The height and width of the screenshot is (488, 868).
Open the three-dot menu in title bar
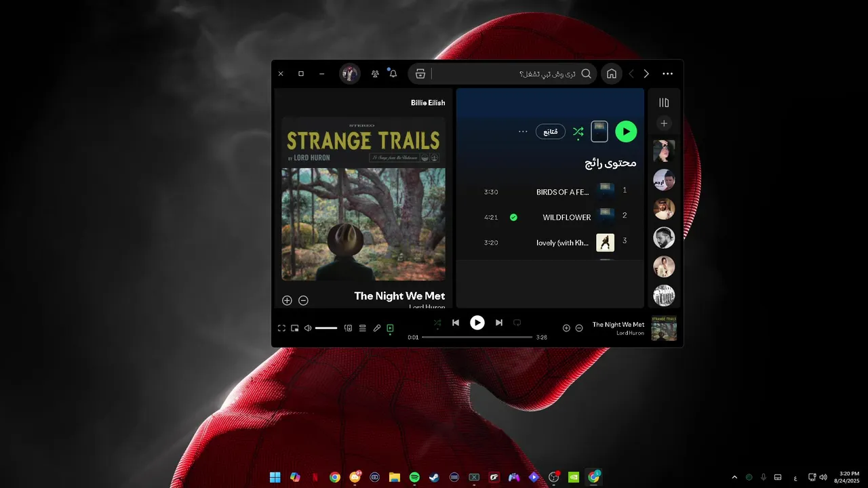point(668,74)
